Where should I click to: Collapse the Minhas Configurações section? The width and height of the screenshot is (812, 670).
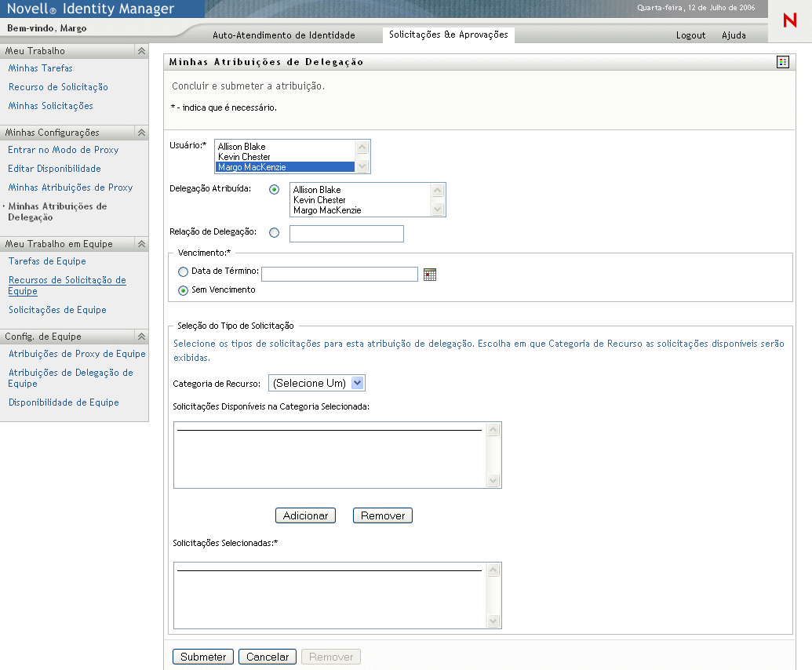coord(141,133)
